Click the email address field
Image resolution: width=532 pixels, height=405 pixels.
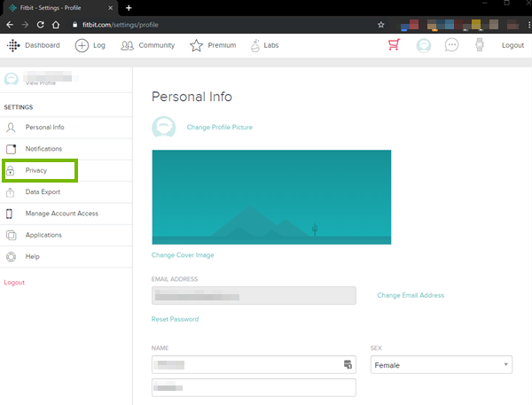coord(254,295)
